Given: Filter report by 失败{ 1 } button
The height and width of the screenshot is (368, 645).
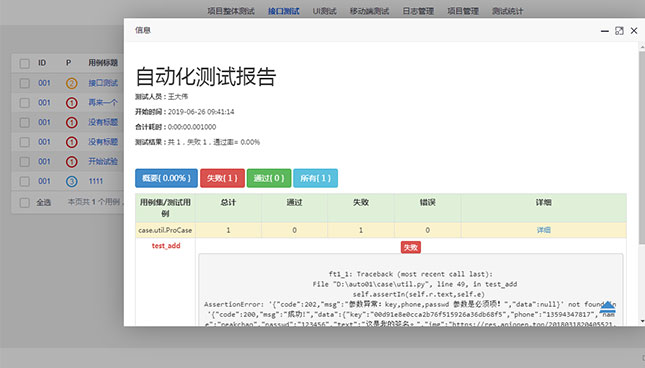Looking at the screenshot, I should [223, 178].
